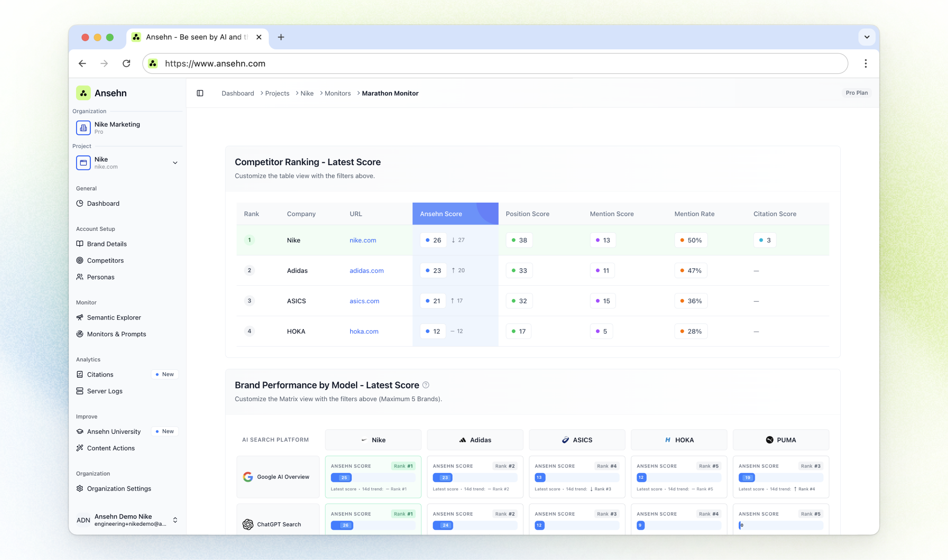Open Brand Details book icon
948x560 pixels.
point(80,244)
